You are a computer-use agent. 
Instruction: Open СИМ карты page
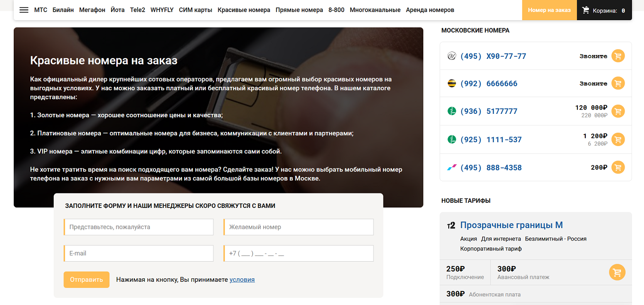tap(195, 10)
